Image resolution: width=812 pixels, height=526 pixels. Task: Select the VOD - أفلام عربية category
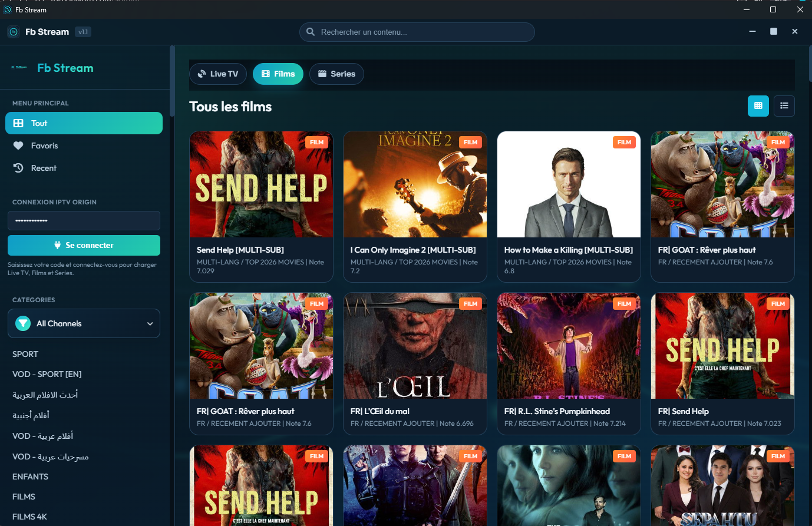pyautogui.click(x=42, y=436)
